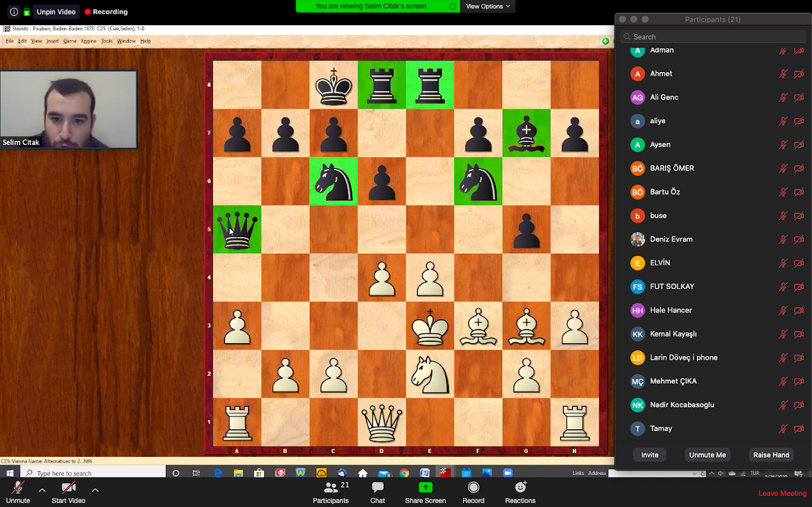Open the Reactions emoji menu
Screen dimensions: 812x507
520,488
